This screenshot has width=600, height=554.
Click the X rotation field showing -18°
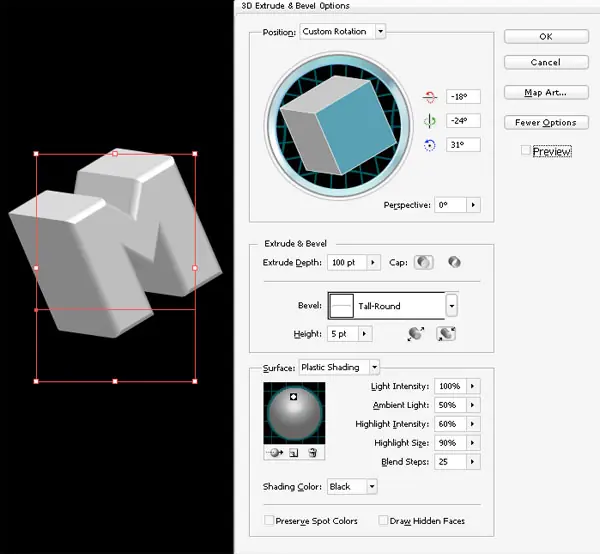[463, 97]
